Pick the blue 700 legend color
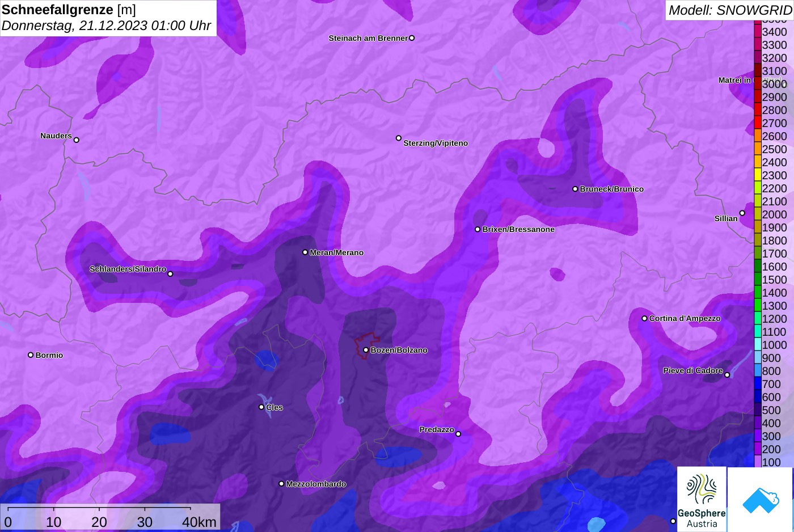This screenshot has height=532, width=794. click(x=758, y=383)
